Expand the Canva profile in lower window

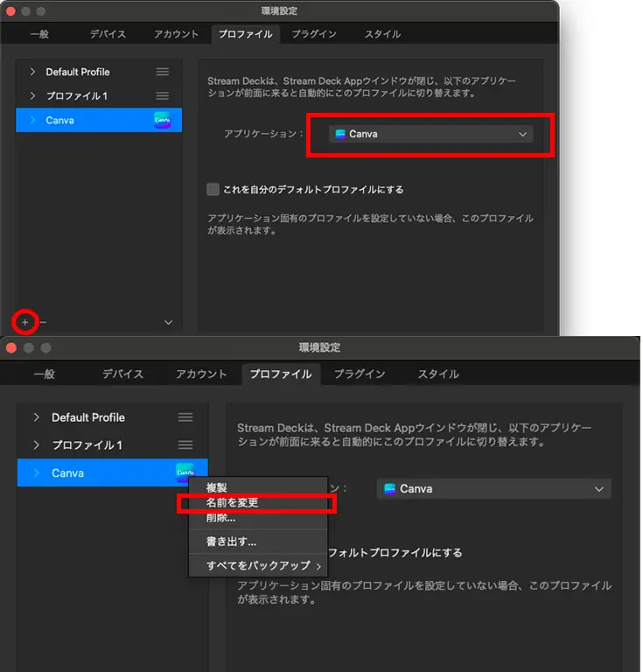[x=37, y=472]
